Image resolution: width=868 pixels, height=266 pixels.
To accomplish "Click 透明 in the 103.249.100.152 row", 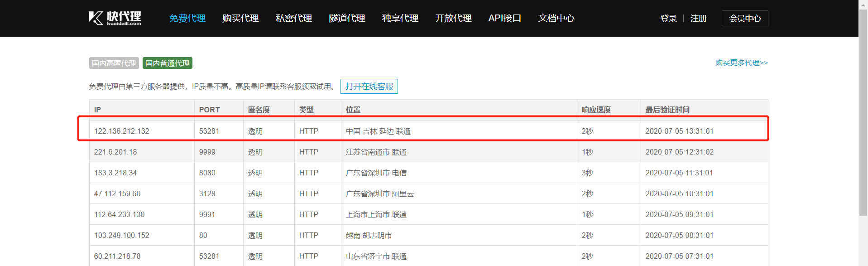I will [x=255, y=235].
